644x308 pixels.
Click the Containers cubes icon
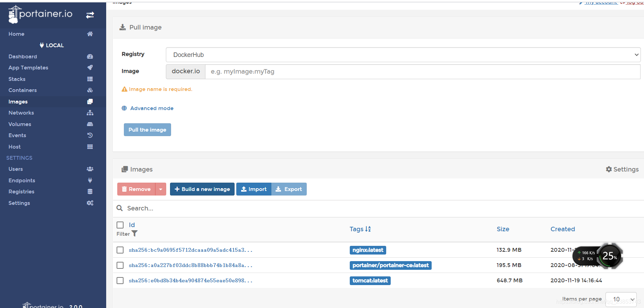(x=90, y=90)
